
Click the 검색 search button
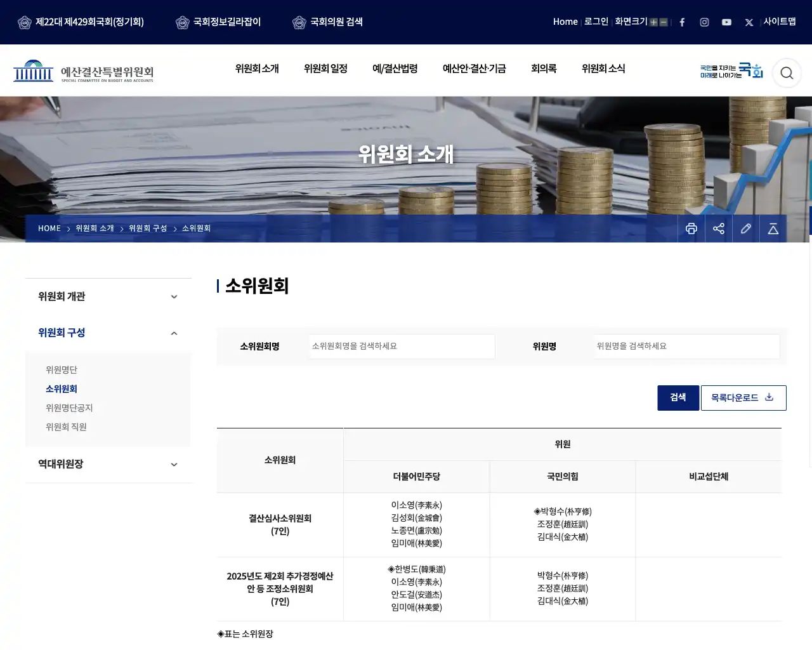coord(678,398)
